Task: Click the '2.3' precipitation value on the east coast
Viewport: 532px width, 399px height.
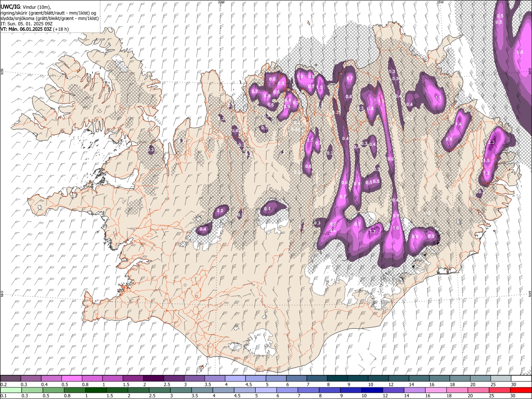Action: pyautogui.click(x=491, y=143)
